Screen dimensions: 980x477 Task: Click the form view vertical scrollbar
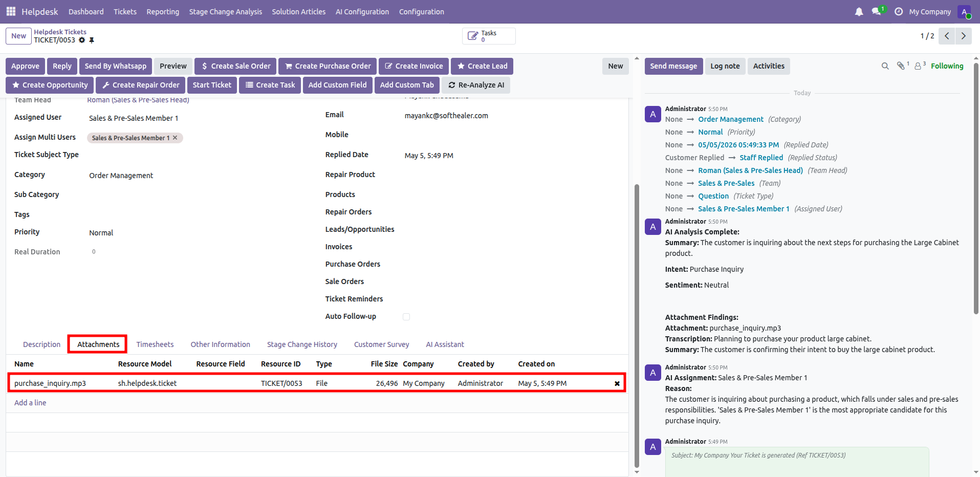(637, 325)
